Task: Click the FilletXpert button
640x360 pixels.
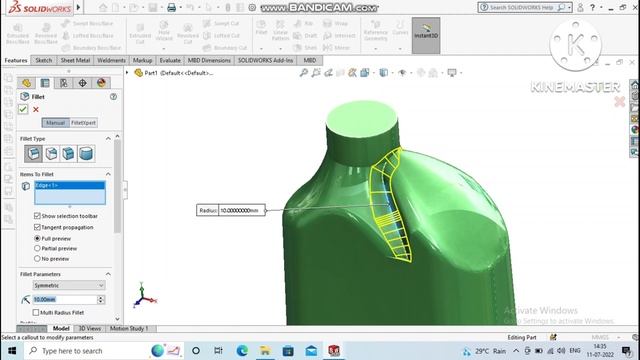Action: pyautogui.click(x=83, y=123)
